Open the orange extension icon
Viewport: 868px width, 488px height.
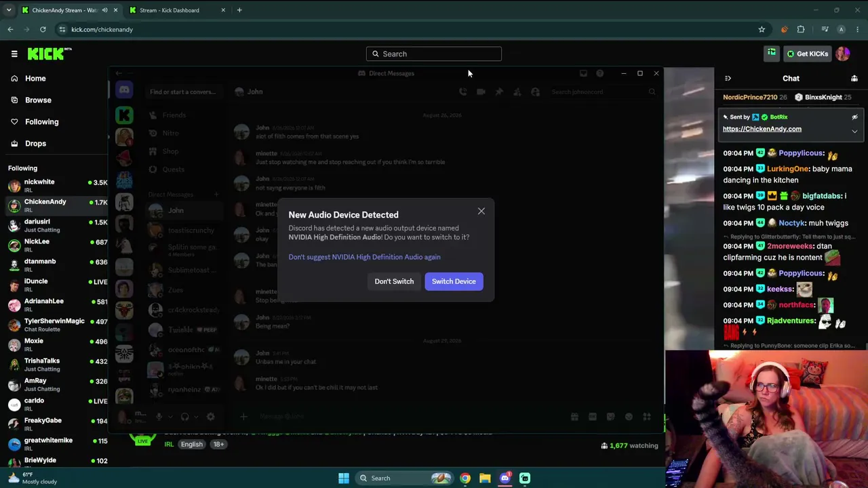[x=785, y=30]
